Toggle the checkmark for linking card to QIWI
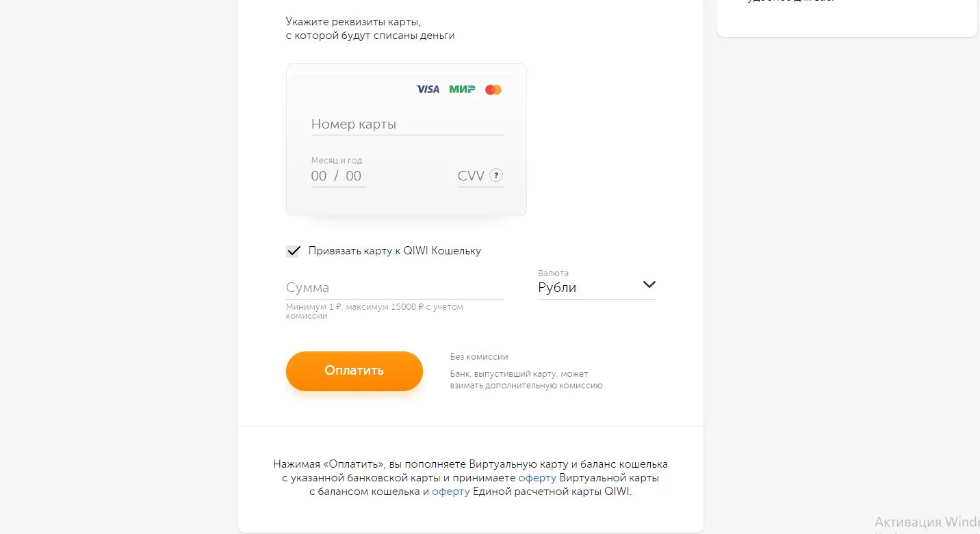The height and width of the screenshot is (534, 980). (x=293, y=251)
